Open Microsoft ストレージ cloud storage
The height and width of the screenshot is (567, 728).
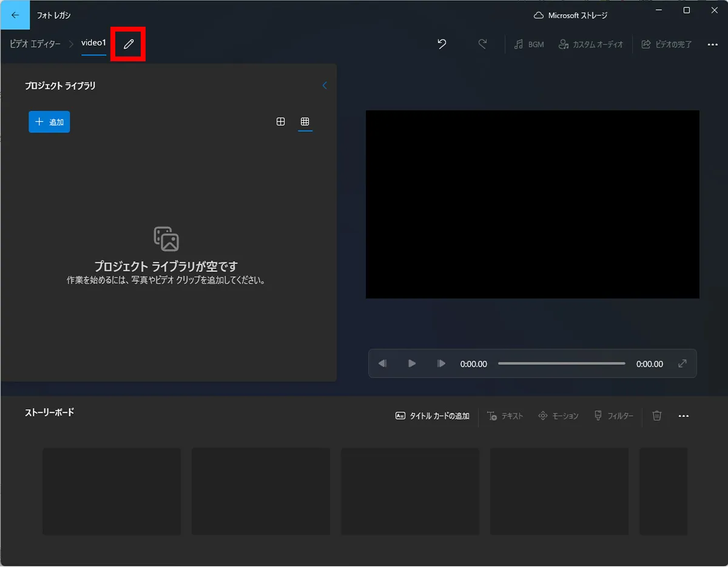pyautogui.click(x=569, y=15)
